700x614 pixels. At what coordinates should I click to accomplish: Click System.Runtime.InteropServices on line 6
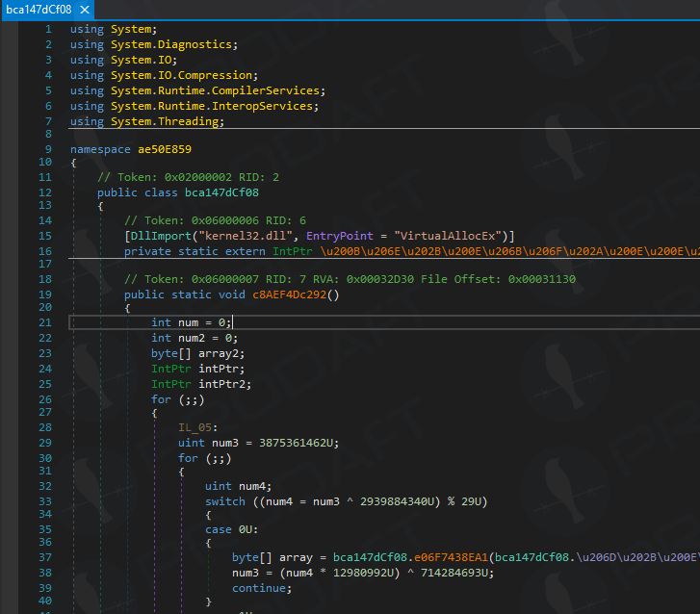(x=212, y=106)
